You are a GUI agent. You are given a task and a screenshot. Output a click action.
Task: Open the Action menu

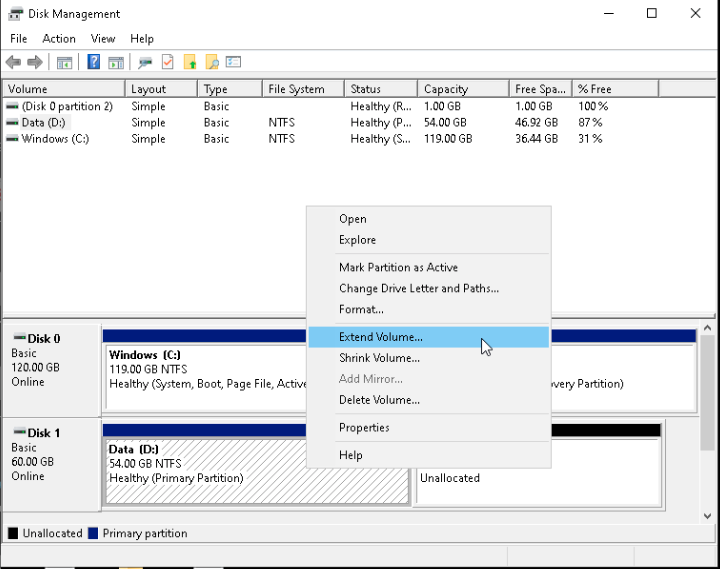59,39
